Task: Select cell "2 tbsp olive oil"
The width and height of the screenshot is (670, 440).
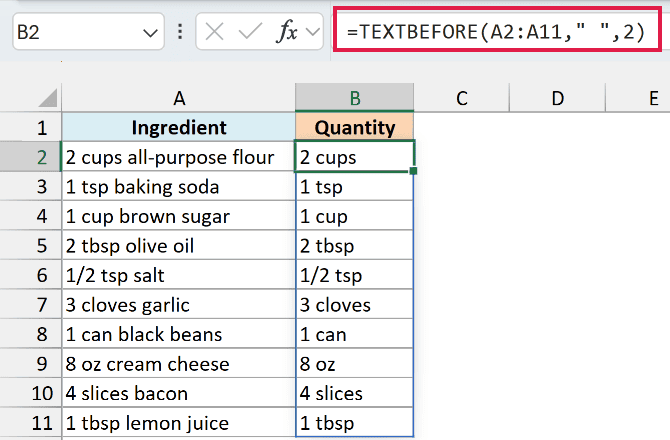Action: point(179,245)
